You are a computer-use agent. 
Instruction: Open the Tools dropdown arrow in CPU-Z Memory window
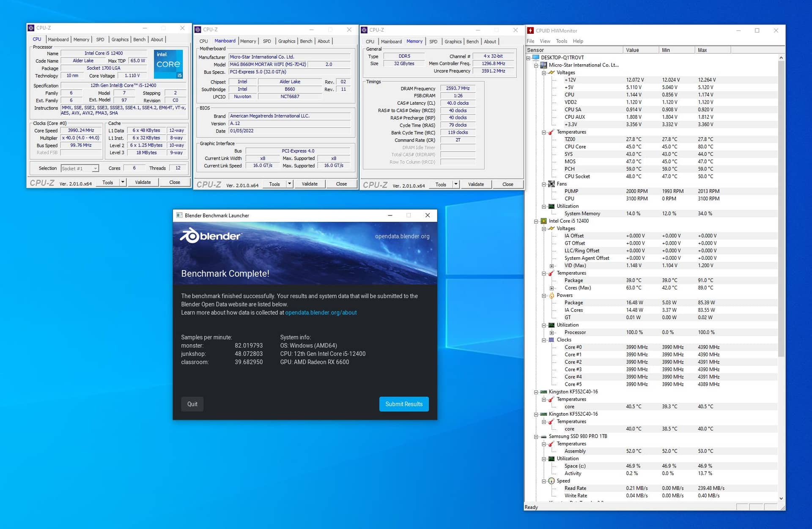tap(456, 184)
